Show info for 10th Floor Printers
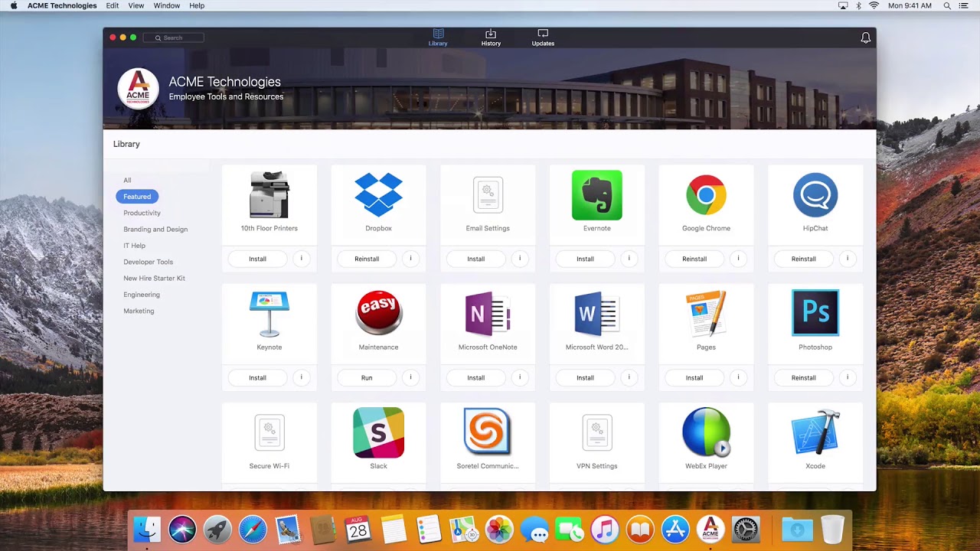This screenshot has width=980, height=551. (x=301, y=259)
